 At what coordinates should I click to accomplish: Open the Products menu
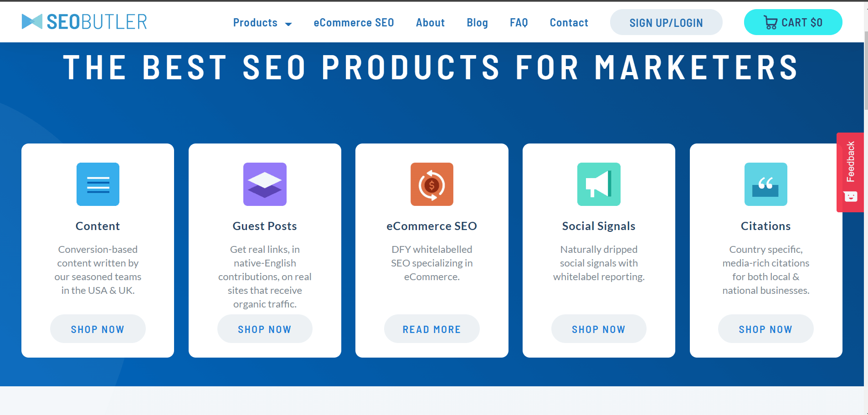(255, 23)
